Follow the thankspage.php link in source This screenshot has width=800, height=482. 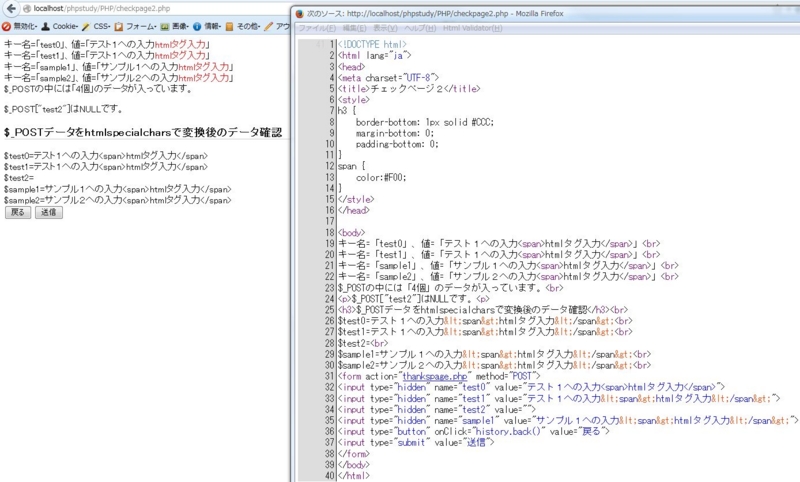tap(435, 376)
